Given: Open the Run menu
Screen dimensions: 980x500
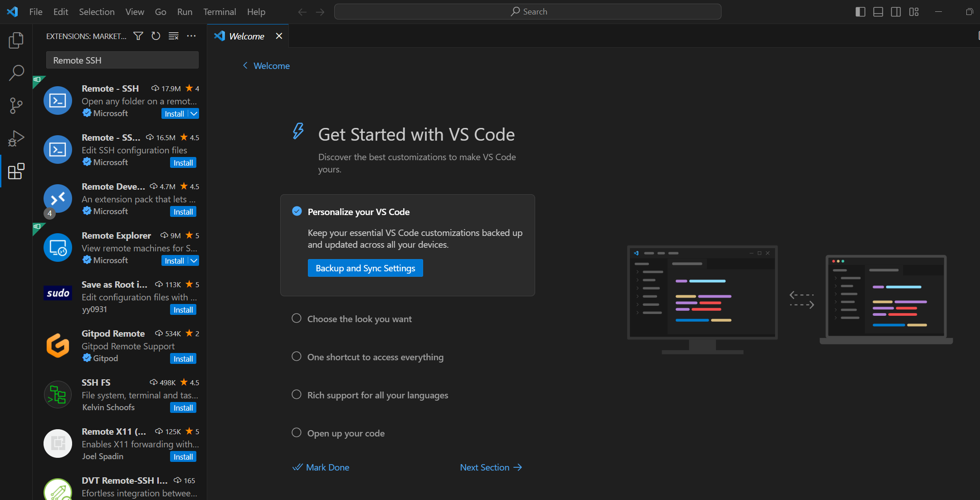Looking at the screenshot, I should (x=185, y=12).
